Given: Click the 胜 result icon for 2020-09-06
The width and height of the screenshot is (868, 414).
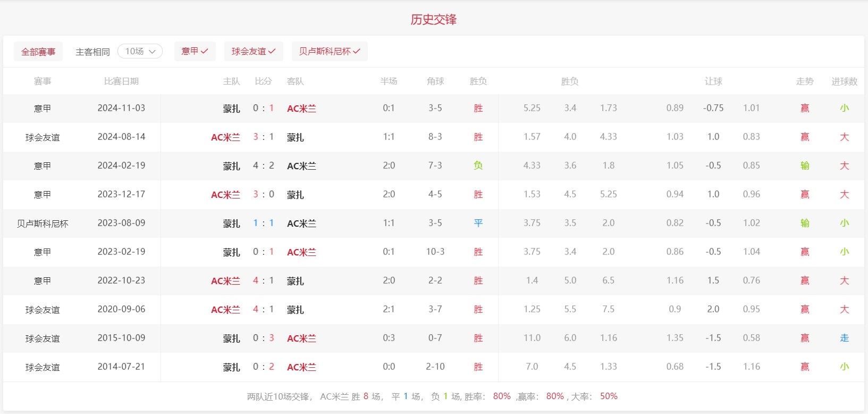Looking at the screenshot, I should [x=478, y=309].
